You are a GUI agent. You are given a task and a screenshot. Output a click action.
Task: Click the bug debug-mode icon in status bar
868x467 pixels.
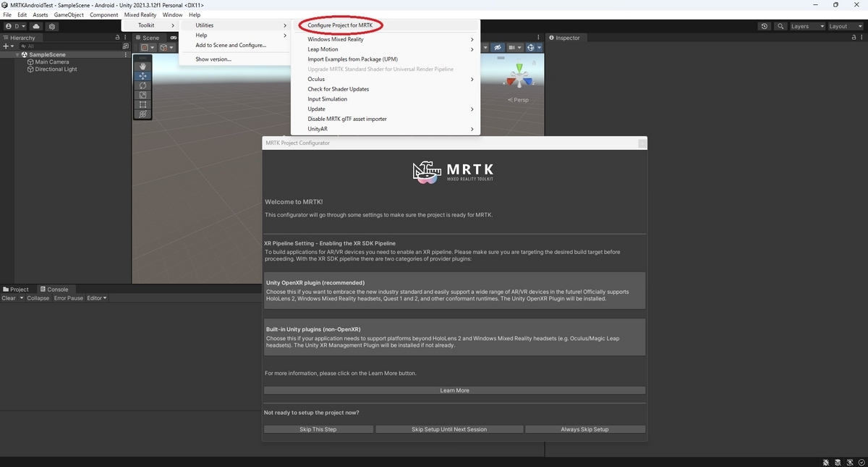[x=826, y=461]
